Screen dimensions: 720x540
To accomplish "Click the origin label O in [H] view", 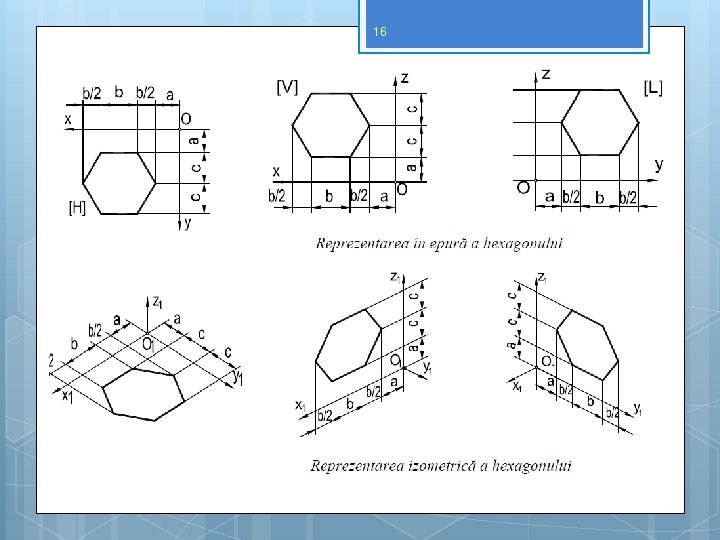I will [x=186, y=119].
